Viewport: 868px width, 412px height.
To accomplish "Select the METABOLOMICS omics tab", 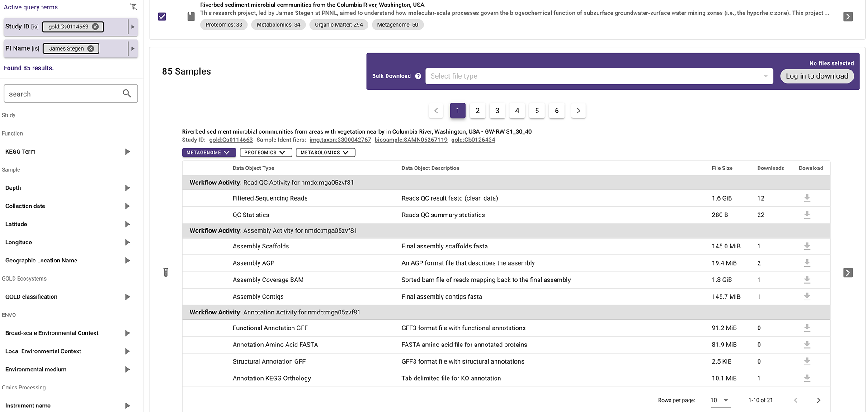I will (325, 153).
